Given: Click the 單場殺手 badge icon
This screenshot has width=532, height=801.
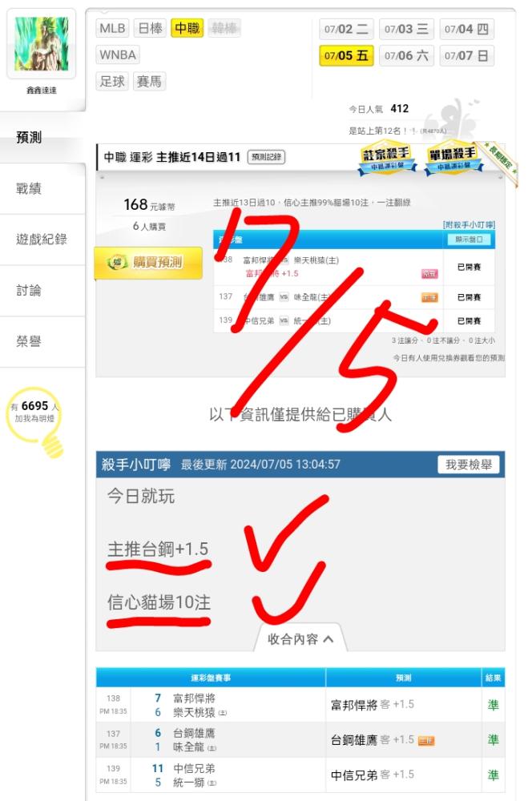Looking at the screenshot, I should coord(453,158).
